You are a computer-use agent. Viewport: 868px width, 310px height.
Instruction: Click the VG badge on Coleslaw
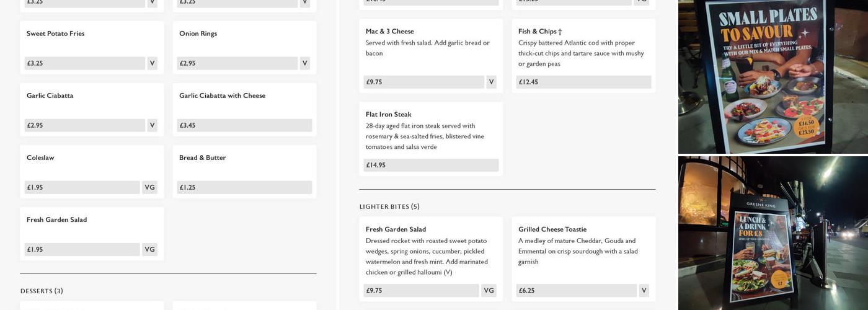click(149, 187)
